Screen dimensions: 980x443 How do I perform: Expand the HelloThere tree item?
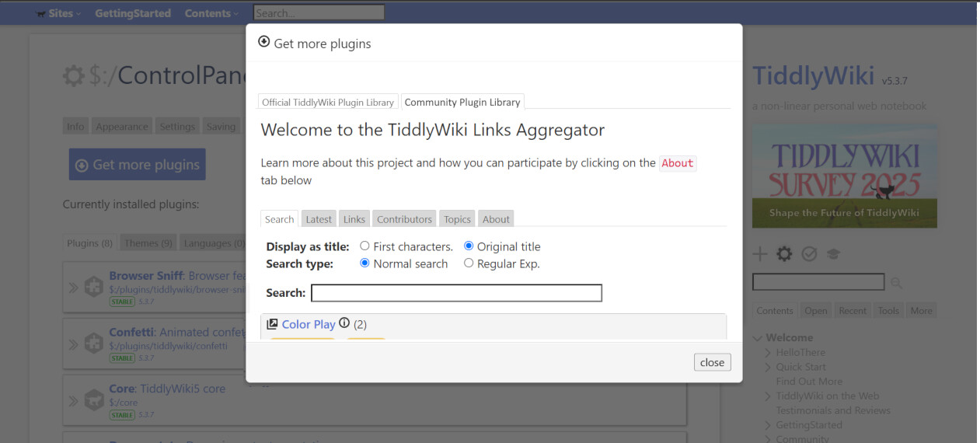[768, 353]
